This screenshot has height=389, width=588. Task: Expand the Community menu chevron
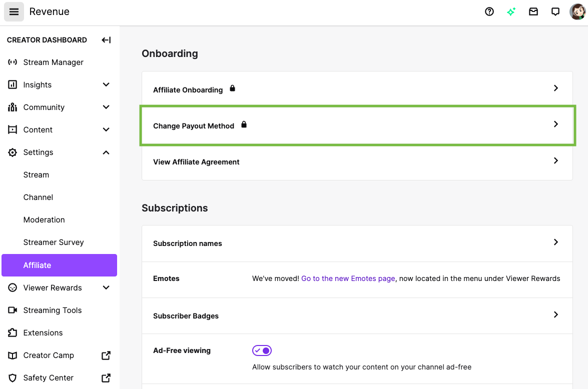pos(106,107)
